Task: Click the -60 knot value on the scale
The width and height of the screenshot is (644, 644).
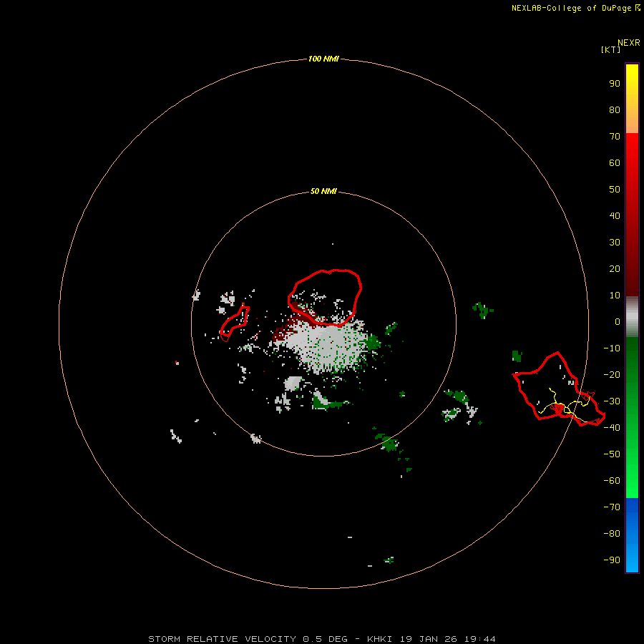Action: (x=612, y=481)
